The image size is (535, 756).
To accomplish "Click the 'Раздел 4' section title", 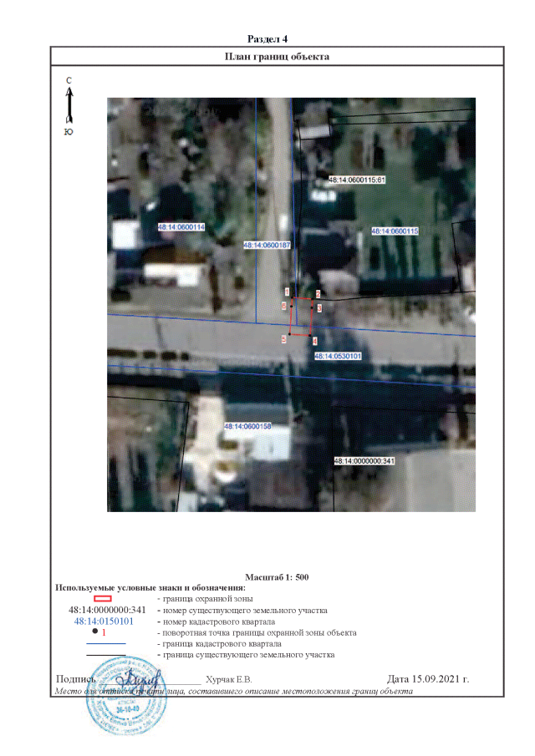I will point(267,39).
